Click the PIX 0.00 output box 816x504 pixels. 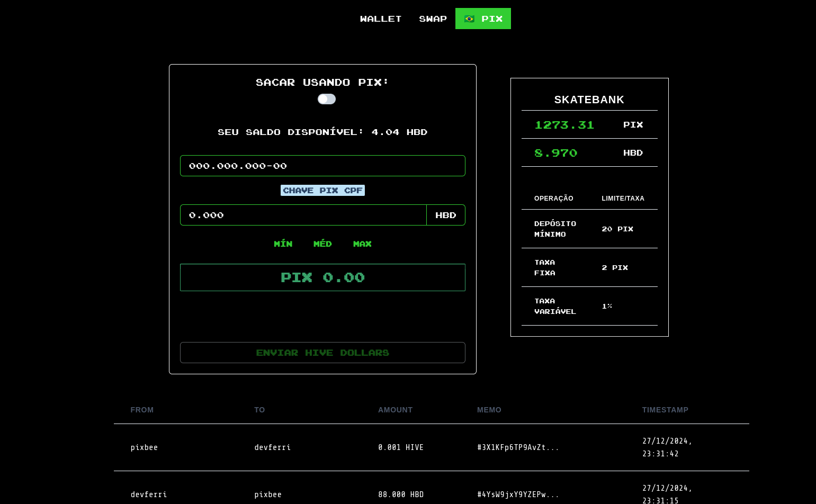pyautogui.click(x=322, y=277)
